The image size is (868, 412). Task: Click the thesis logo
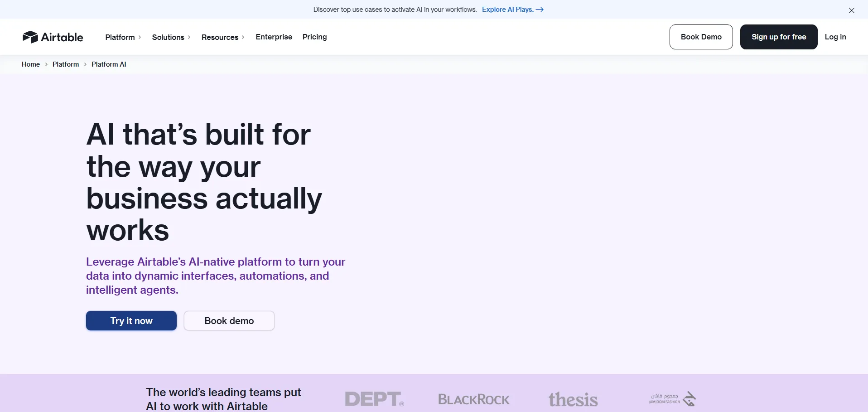pos(573,399)
